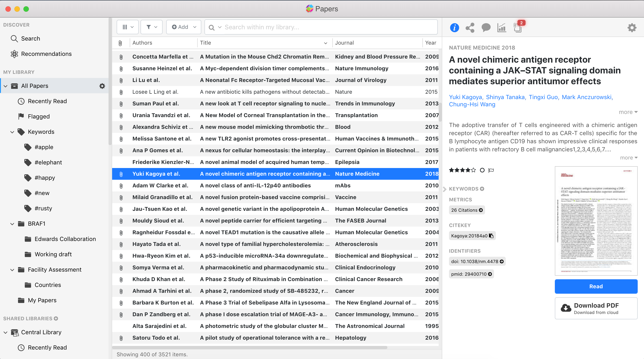The image size is (644, 359).
Task: Open the 26 Citations link
Action: [467, 210]
